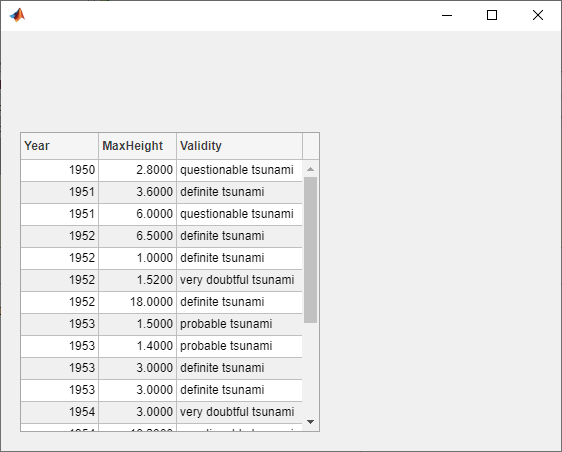Select the 1.0000 MaxHeight cell
The image size is (562, 452).
click(138, 258)
